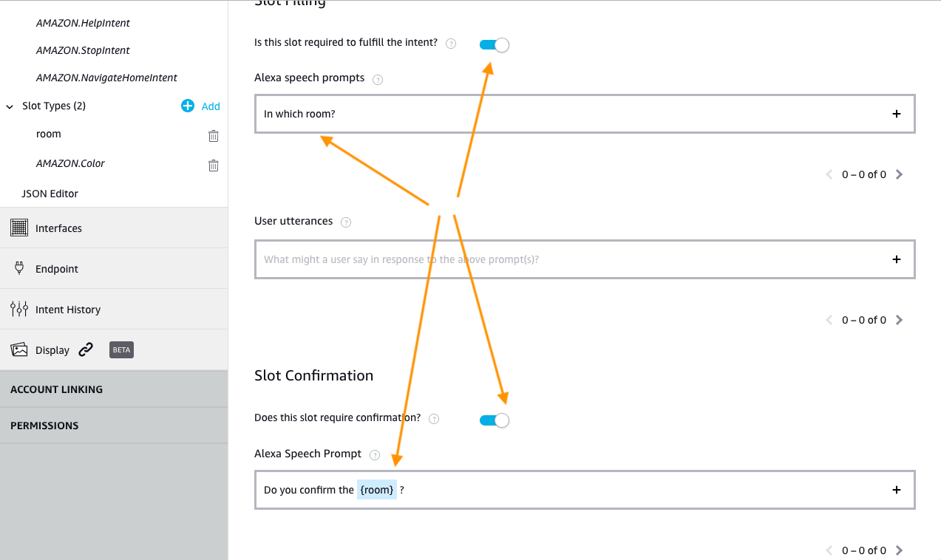
Task: Add the 'In which room?' speech prompt
Action: click(x=897, y=114)
